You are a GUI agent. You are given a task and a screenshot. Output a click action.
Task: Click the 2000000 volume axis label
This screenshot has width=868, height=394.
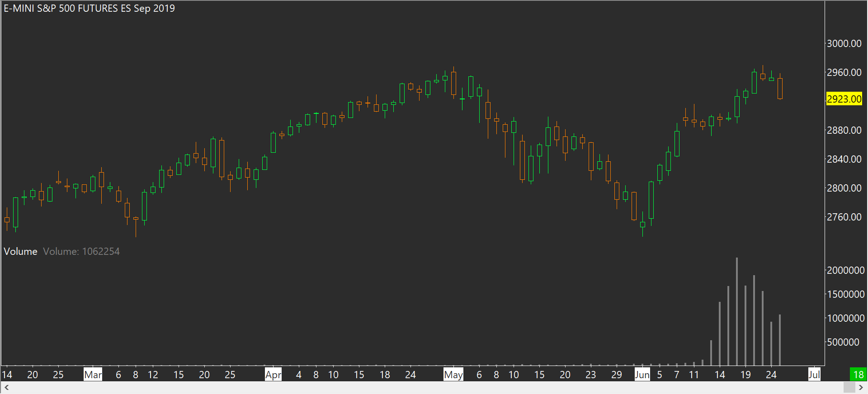[846, 271]
